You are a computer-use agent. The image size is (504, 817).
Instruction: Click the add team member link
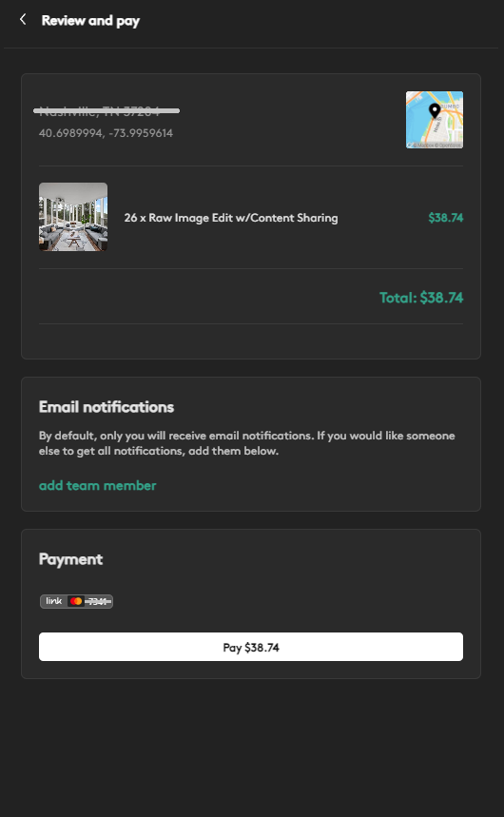(x=97, y=486)
